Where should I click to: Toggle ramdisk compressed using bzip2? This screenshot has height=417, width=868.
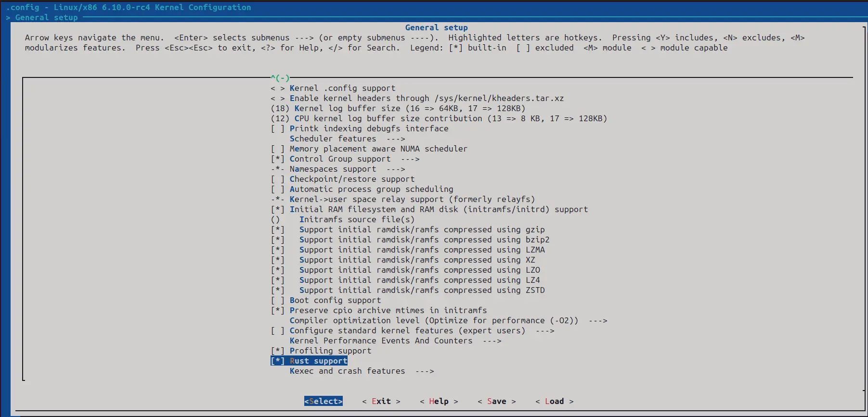tap(410, 240)
